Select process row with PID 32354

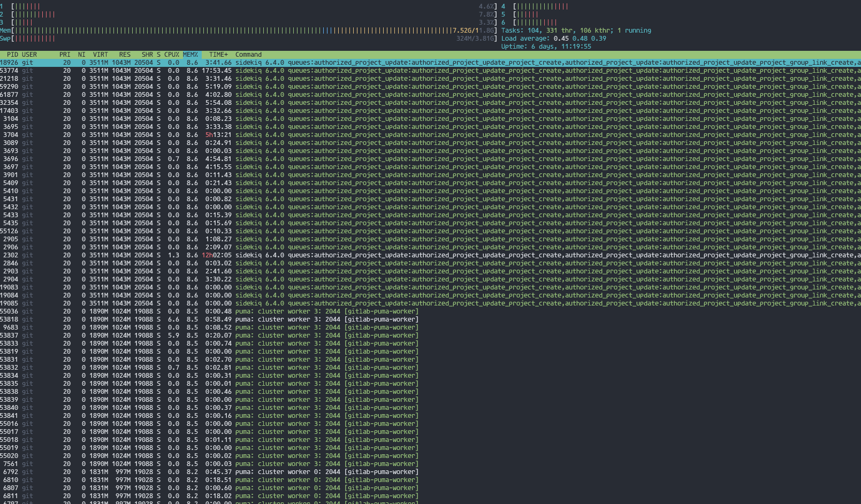pyautogui.click(x=430, y=103)
